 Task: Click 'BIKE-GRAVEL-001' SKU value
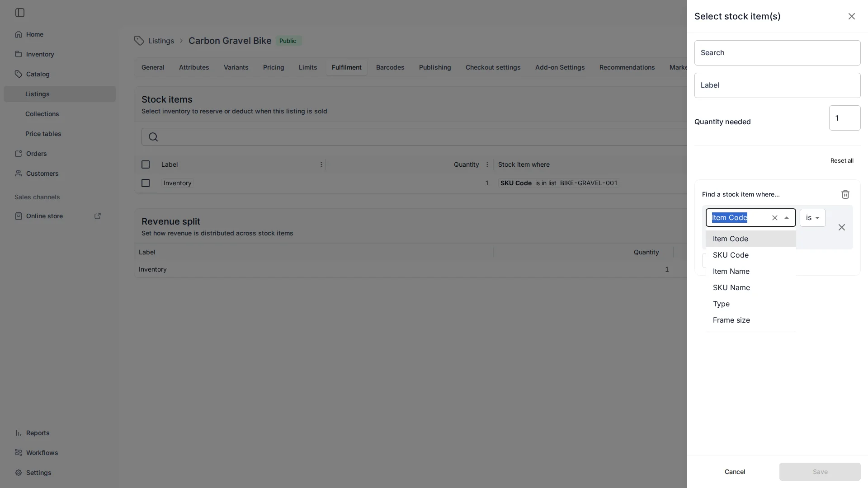(x=589, y=183)
